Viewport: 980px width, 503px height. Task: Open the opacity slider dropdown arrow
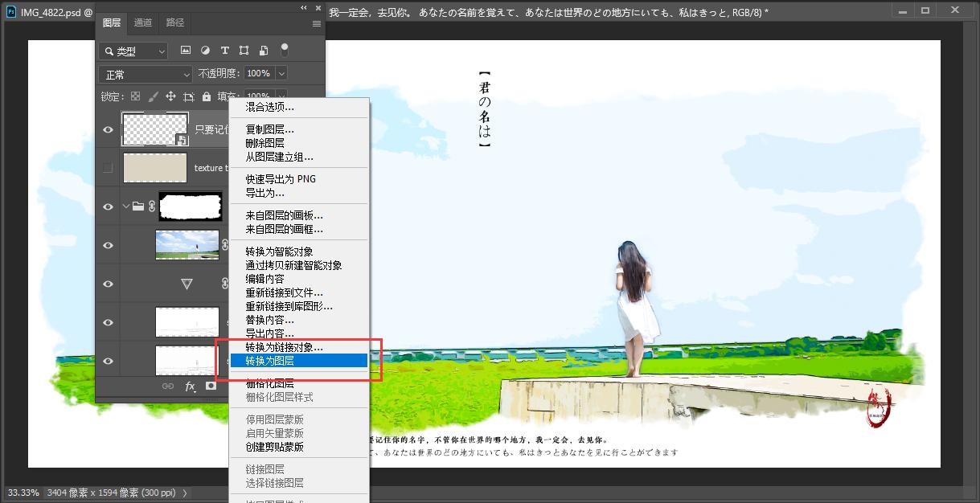(281, 73)
